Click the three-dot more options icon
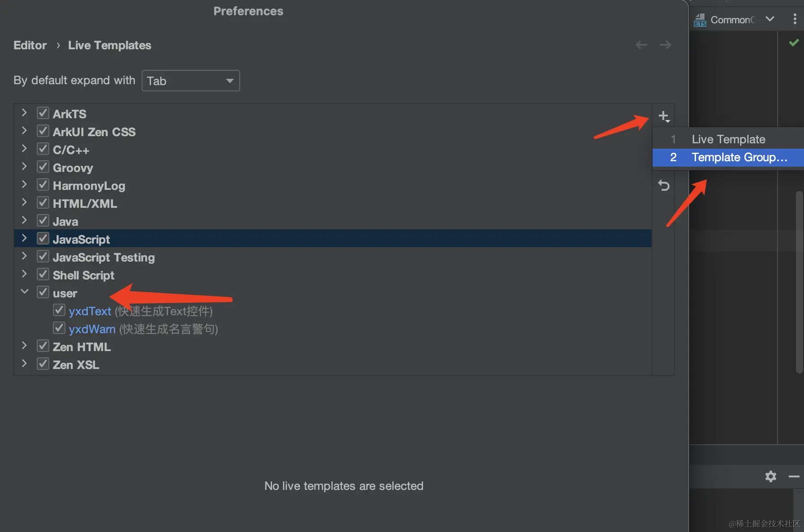Viewport: 804px width, 532px height. coord(795,19)
